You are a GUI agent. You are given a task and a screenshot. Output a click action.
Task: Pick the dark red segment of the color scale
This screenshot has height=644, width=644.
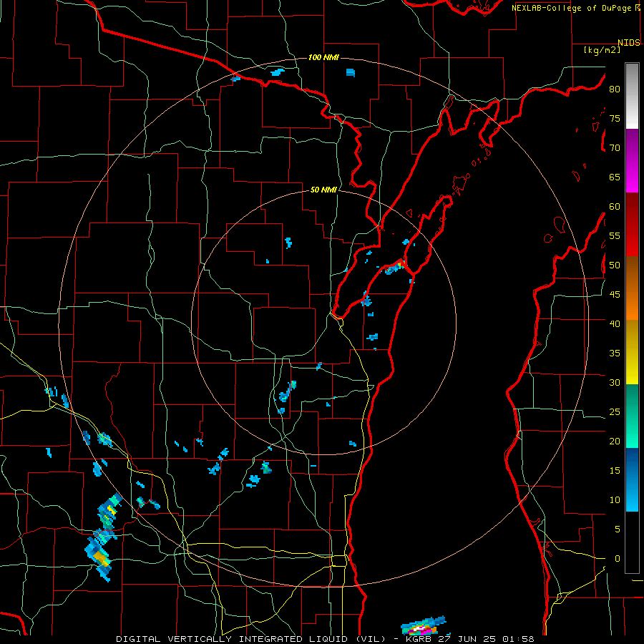point(632,225)
